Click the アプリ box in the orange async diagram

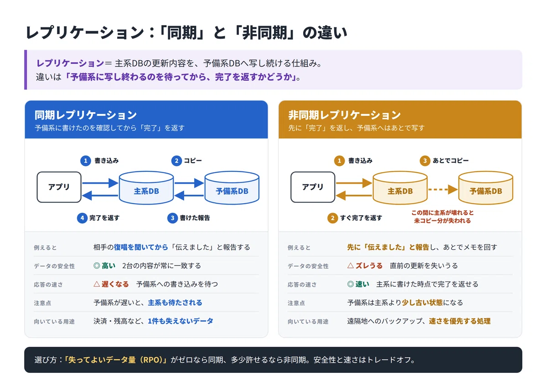(313, 187)
